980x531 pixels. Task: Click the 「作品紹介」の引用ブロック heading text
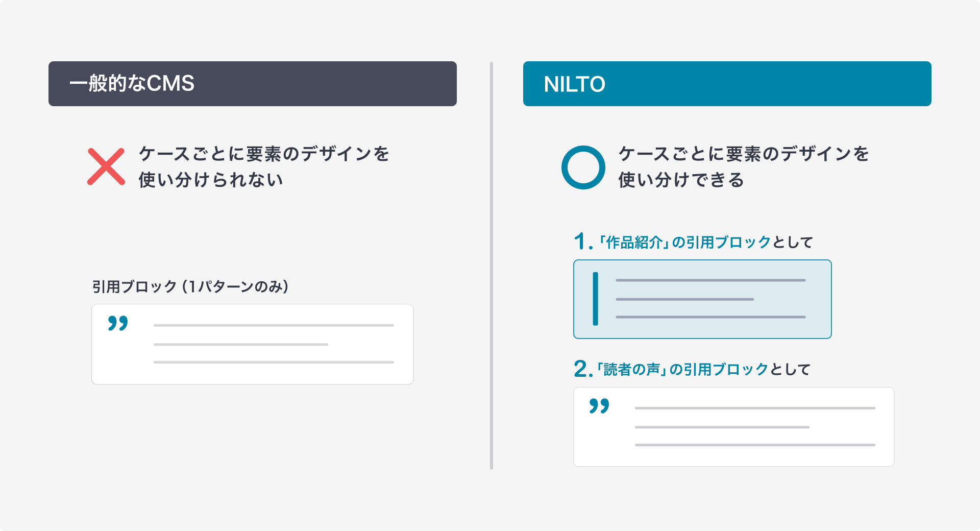tap(684, 242)
